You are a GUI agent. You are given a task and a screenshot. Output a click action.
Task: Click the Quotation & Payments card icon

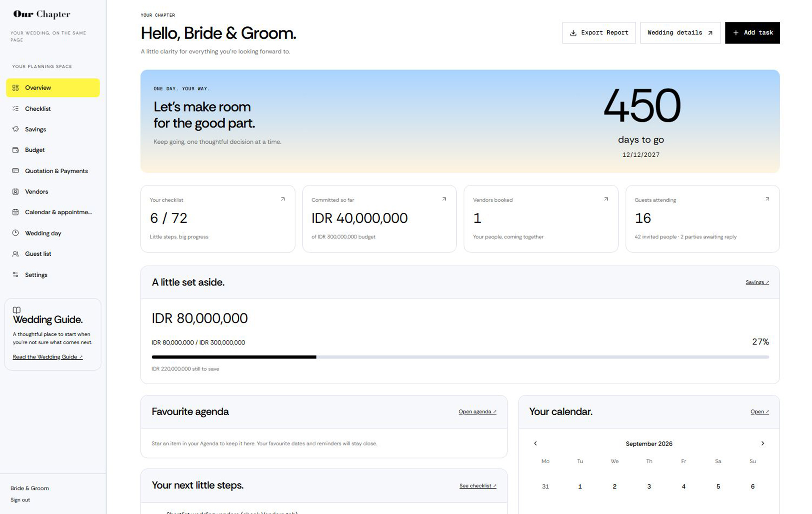point(16,171)
